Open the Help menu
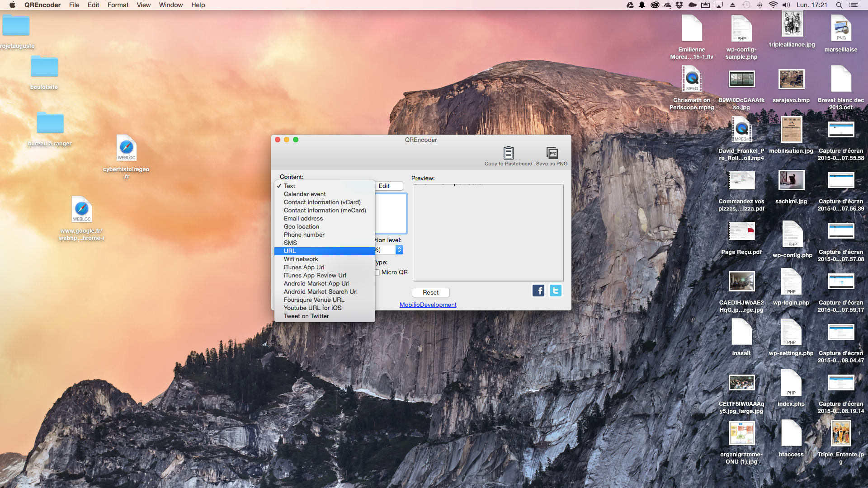 198,5
